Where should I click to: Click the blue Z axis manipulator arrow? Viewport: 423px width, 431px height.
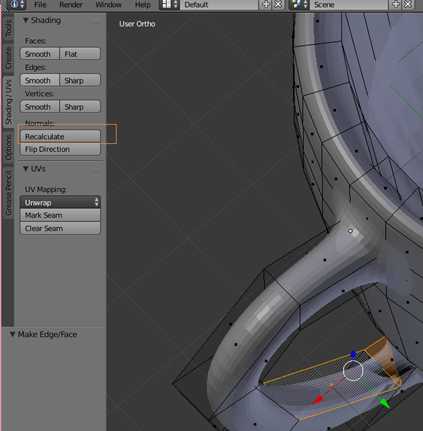pos(353,355)
